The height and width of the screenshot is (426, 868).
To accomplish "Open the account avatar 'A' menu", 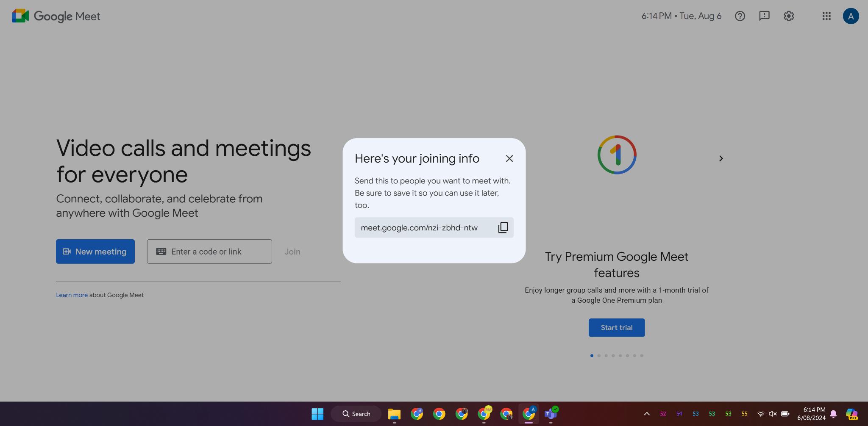I will click(x=851, y=16).
